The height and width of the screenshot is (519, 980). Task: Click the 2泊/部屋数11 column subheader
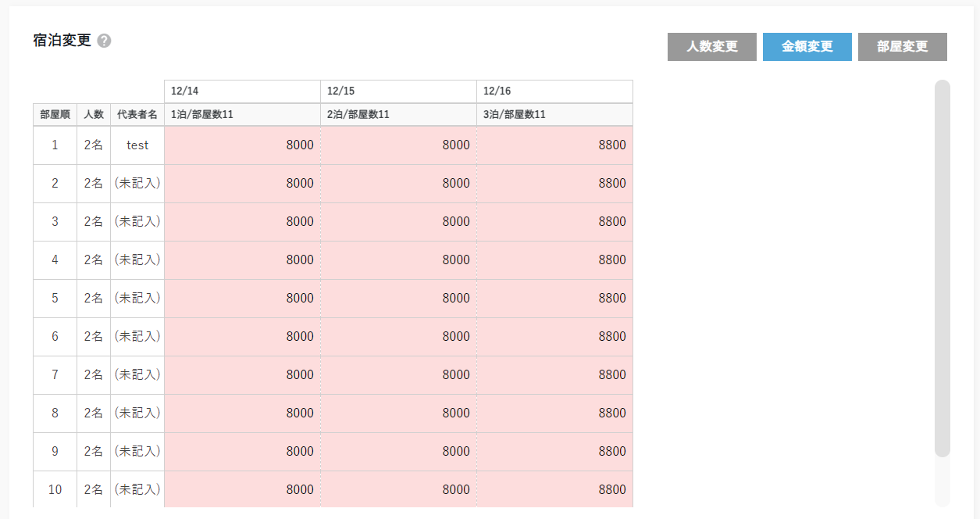tap(398, 115)
